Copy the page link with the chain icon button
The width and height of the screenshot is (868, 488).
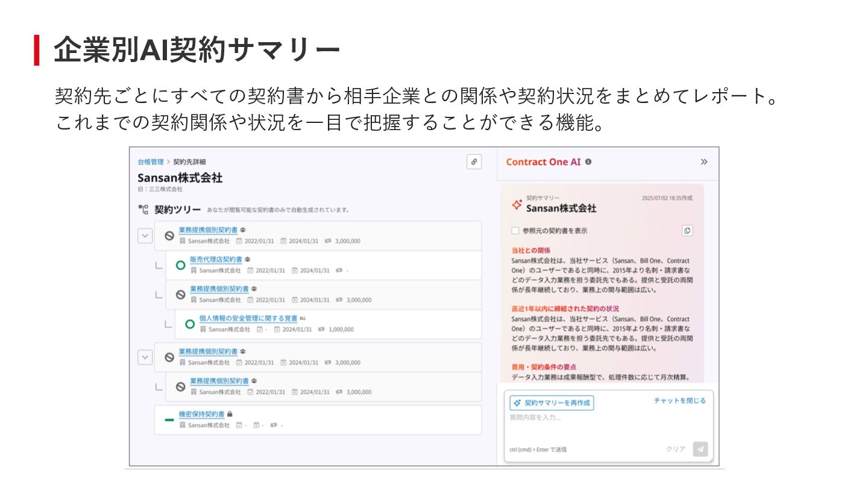[474, 161]
